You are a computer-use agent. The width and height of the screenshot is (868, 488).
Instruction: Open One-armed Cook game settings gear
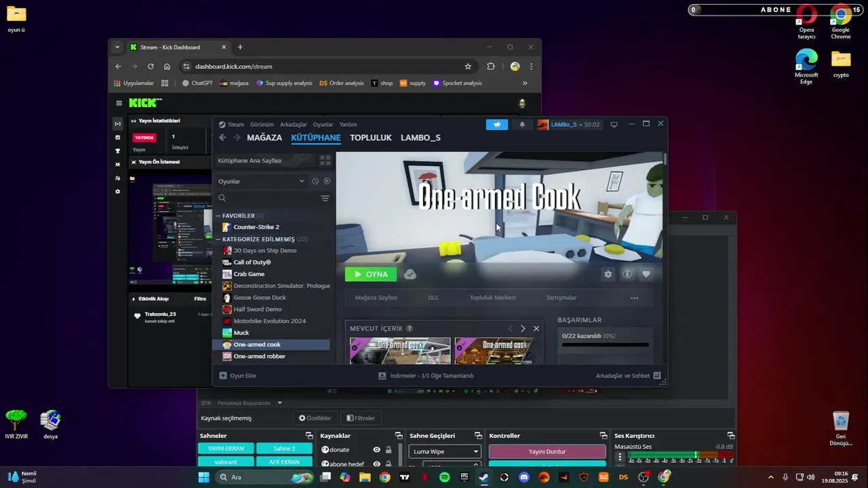click(x=608, y=274)
